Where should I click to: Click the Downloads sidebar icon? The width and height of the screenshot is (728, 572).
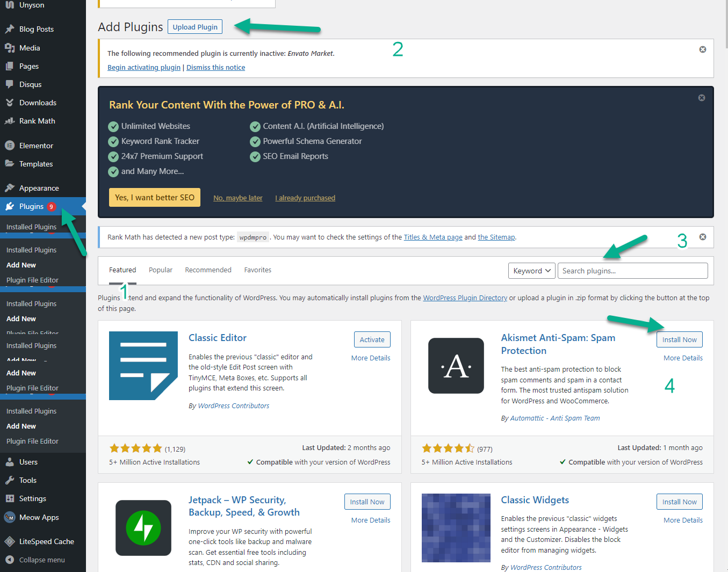point(10,103)
